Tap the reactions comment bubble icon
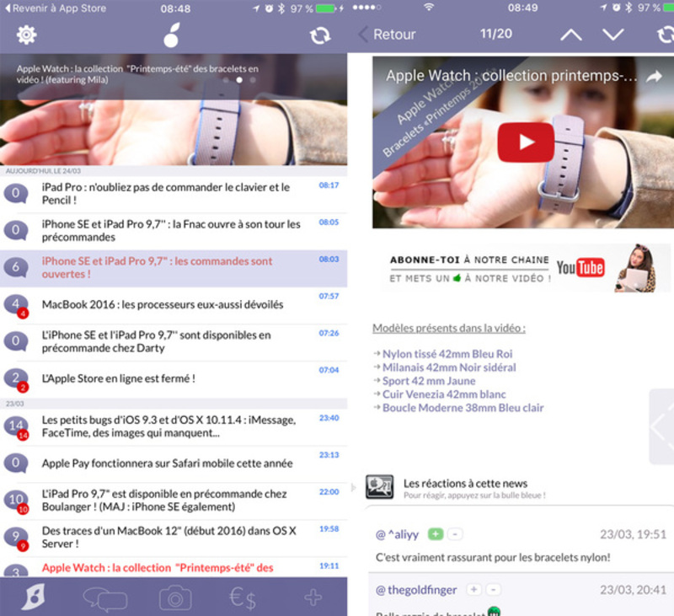The height and width of the screenshot is (616, 674). click(379, 486)
